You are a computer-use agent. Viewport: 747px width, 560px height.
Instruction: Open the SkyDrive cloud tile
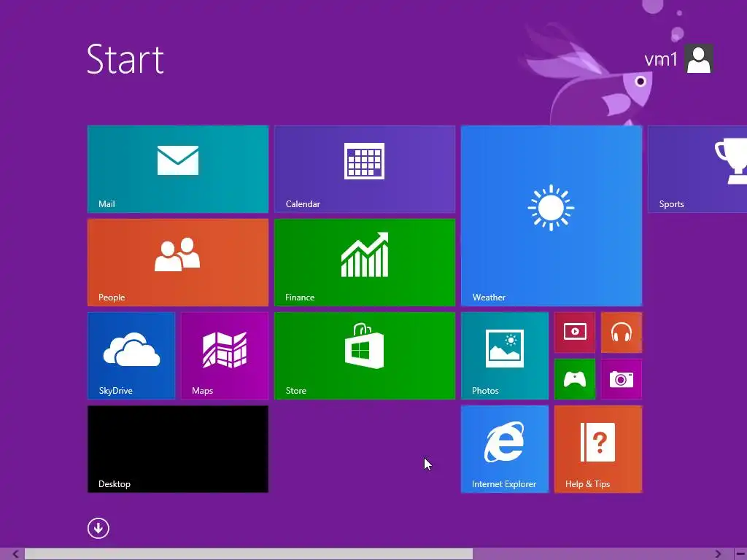tap(131, 356)
